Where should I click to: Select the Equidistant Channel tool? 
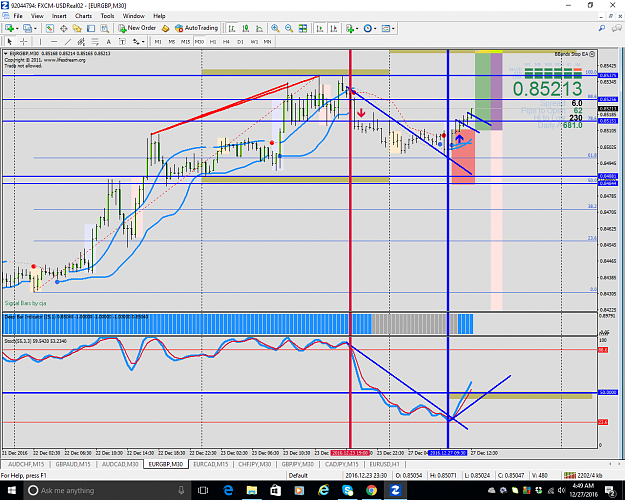pos(81,41)
